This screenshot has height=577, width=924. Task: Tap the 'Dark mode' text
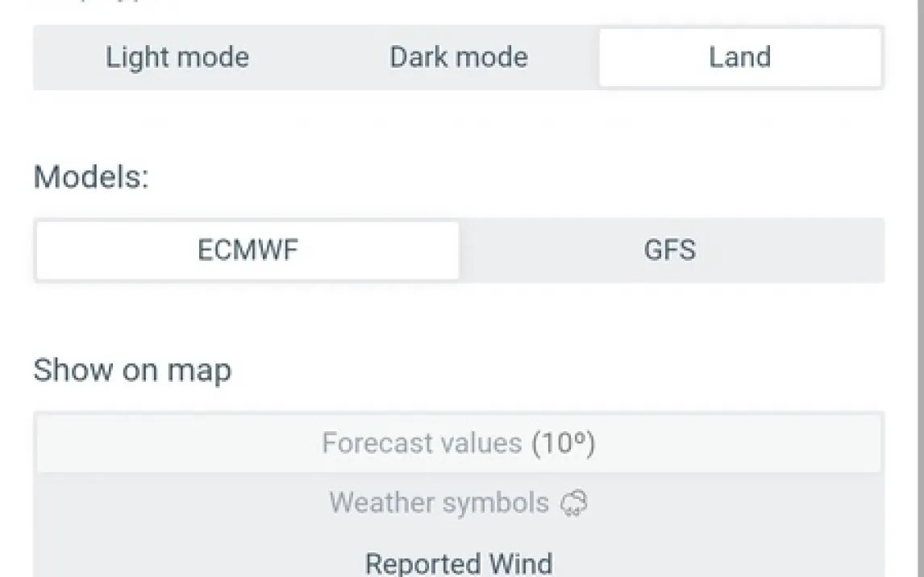pyautogui.click(x=459, y=57)
